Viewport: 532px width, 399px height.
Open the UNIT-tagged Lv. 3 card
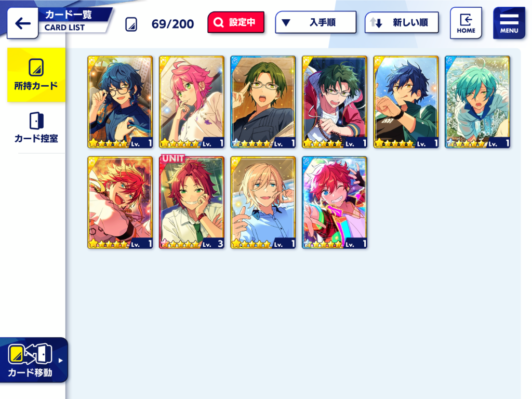pos(192,203)
